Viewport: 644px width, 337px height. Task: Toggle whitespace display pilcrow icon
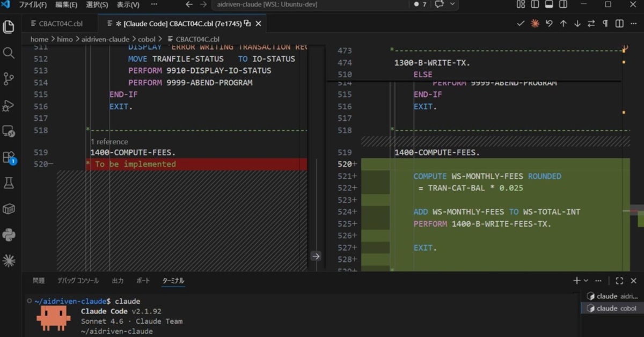click(x=605, y=24)
